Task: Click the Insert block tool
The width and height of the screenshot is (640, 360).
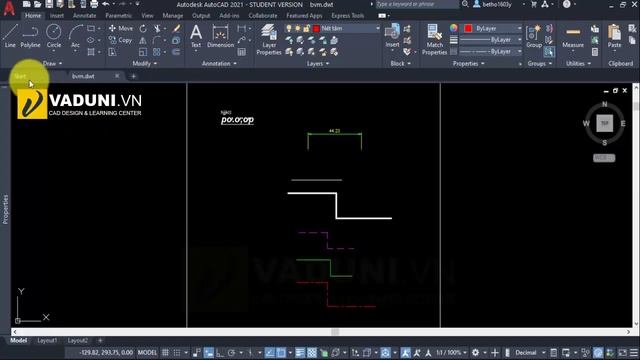Action: tap(392, 36)
